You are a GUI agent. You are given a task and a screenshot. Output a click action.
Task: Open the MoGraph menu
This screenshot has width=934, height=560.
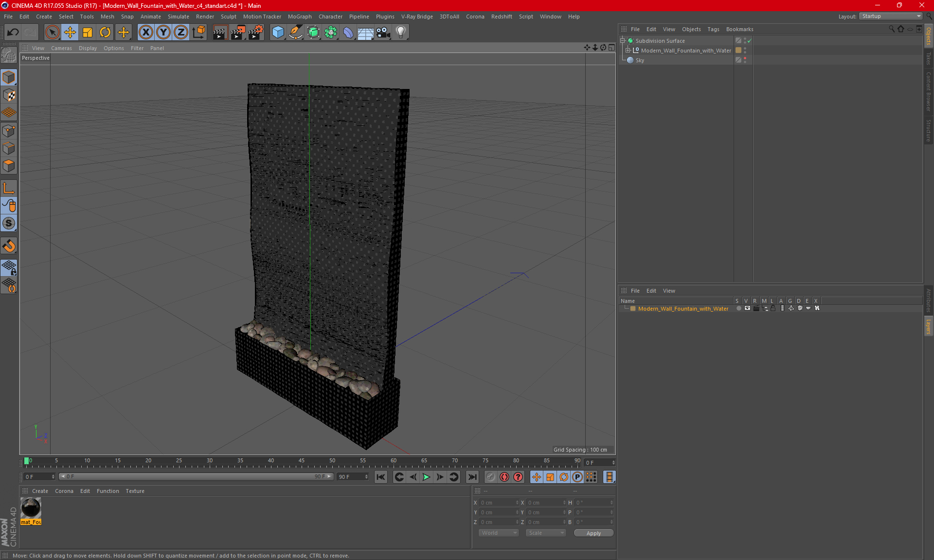click(300, 17)
